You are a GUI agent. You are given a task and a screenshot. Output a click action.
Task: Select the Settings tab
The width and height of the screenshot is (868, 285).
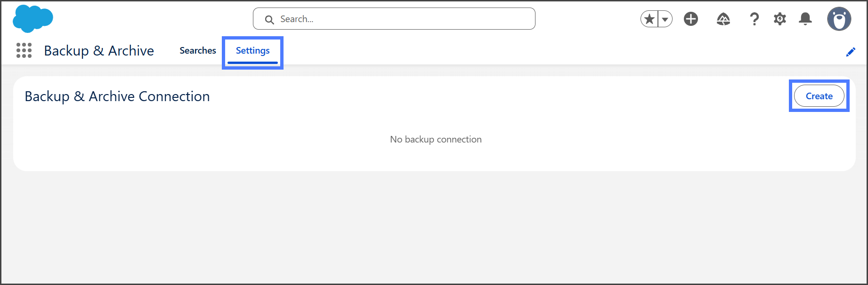click(x=253, y=50)
